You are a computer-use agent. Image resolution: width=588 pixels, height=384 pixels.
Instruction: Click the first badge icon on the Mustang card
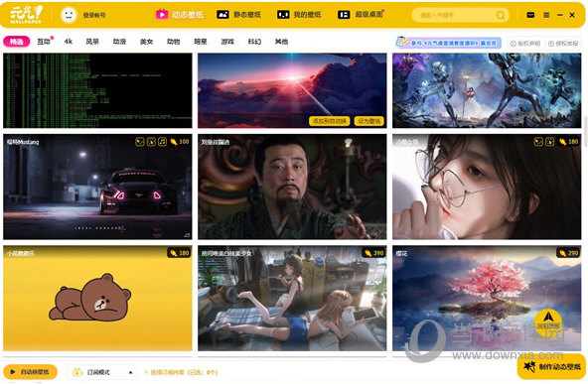pos(139,142)
